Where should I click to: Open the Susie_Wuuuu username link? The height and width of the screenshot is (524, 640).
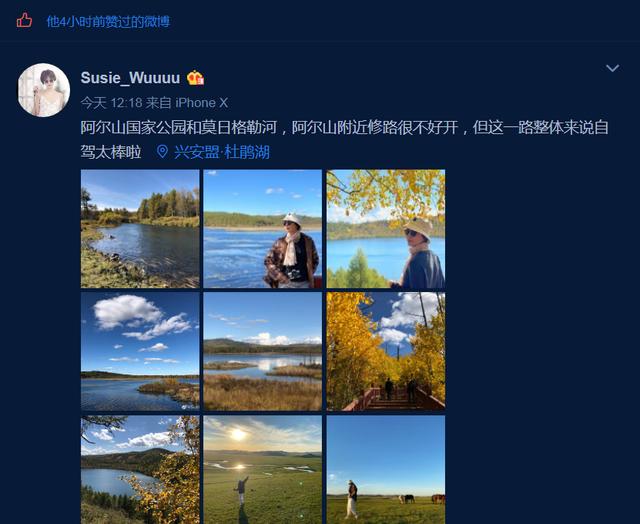tap(130, 78)
